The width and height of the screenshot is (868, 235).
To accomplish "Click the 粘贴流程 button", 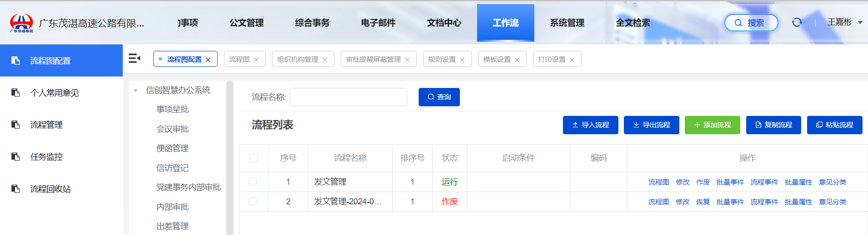I will pyautogui.click(x=835, y=125).
